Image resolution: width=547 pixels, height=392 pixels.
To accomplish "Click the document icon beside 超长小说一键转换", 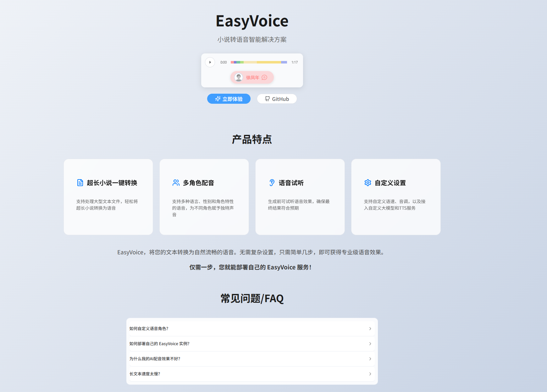I will 80,183.
